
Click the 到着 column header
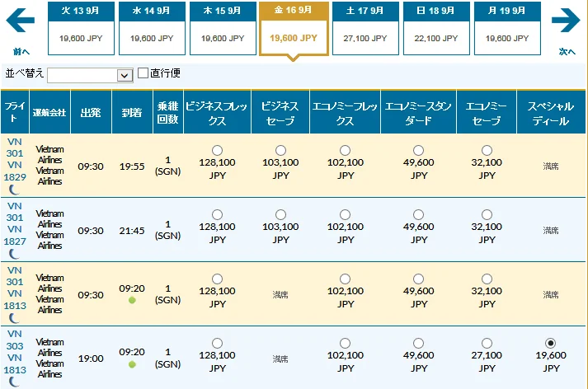point(132,112)
